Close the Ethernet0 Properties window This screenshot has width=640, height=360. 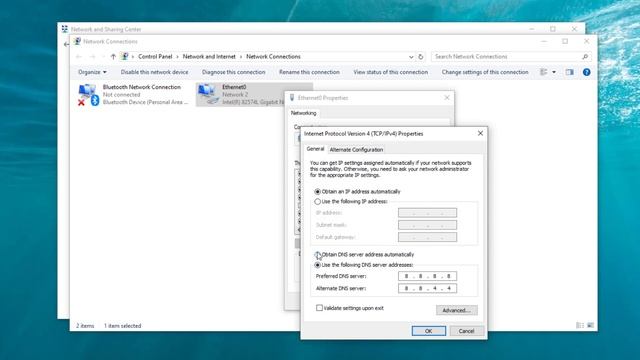tap(447, 98)
